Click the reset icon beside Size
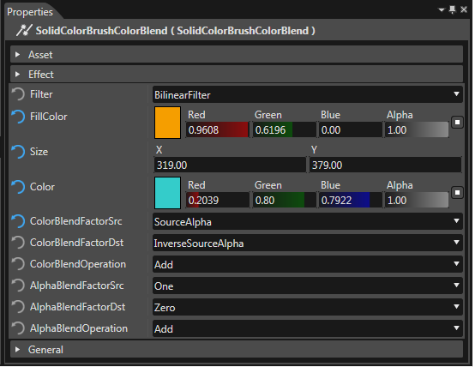The width and height of the screenshot is (474, 368). pyautogui.click(x=18, y=152)
